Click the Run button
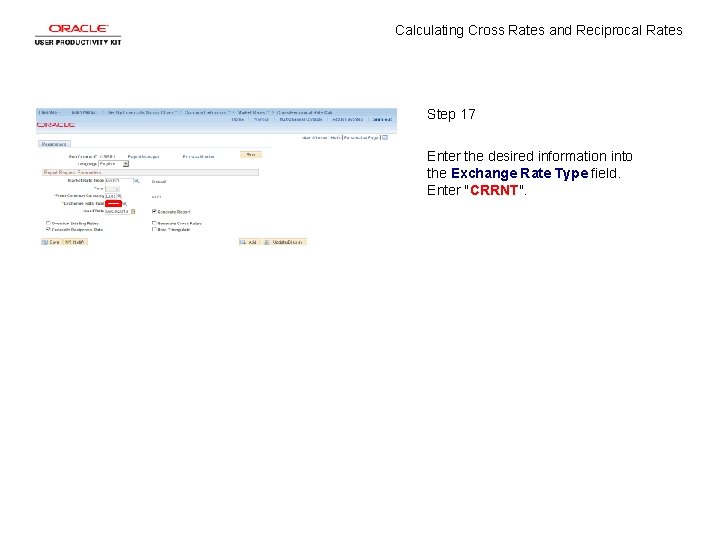Viewport: 720px width, 540px height. (x=251, y=155)
